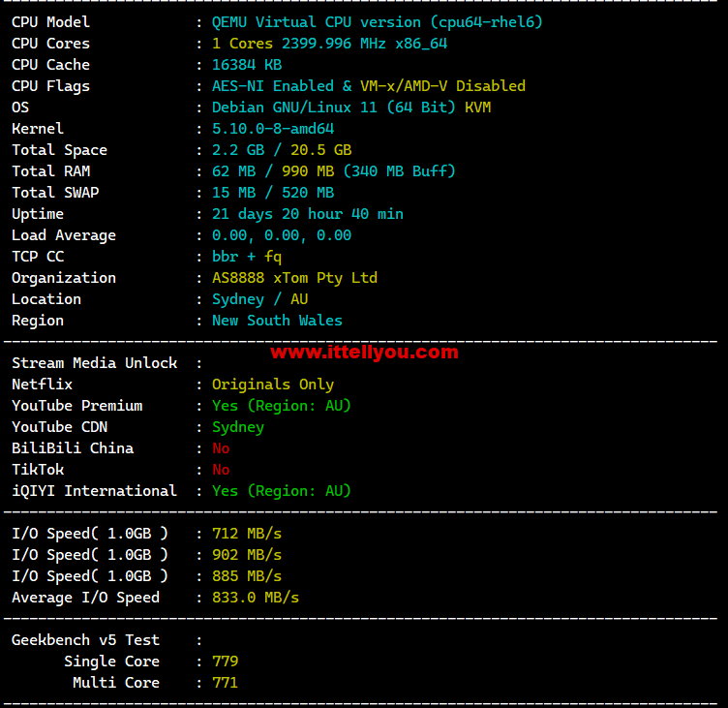Click the Netflix Originals Only result
The width and height of the screenshot is (728, 708).
273,385
